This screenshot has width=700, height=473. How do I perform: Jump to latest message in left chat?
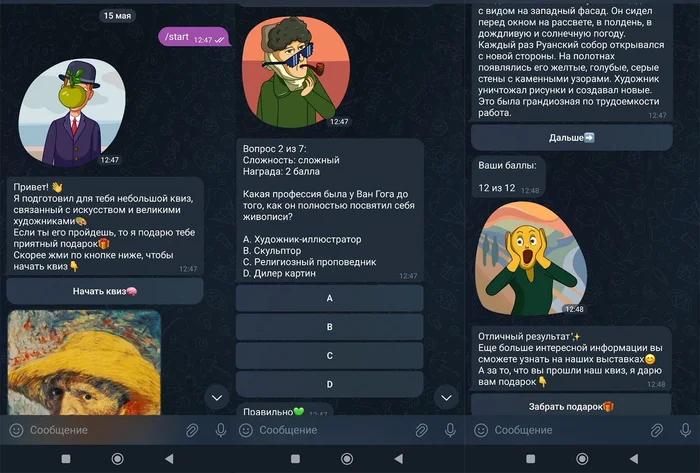pos(217,398)
